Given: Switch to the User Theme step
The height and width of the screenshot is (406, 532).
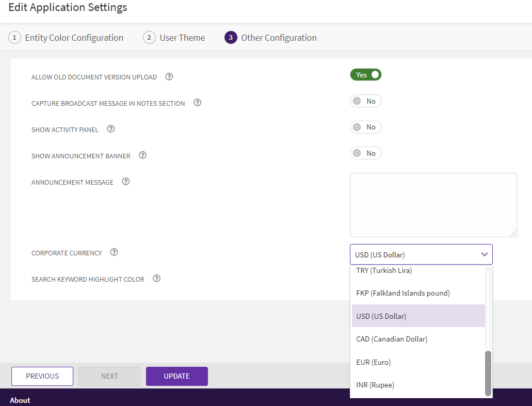Looking at the screenshot, I should click(174, 38).
